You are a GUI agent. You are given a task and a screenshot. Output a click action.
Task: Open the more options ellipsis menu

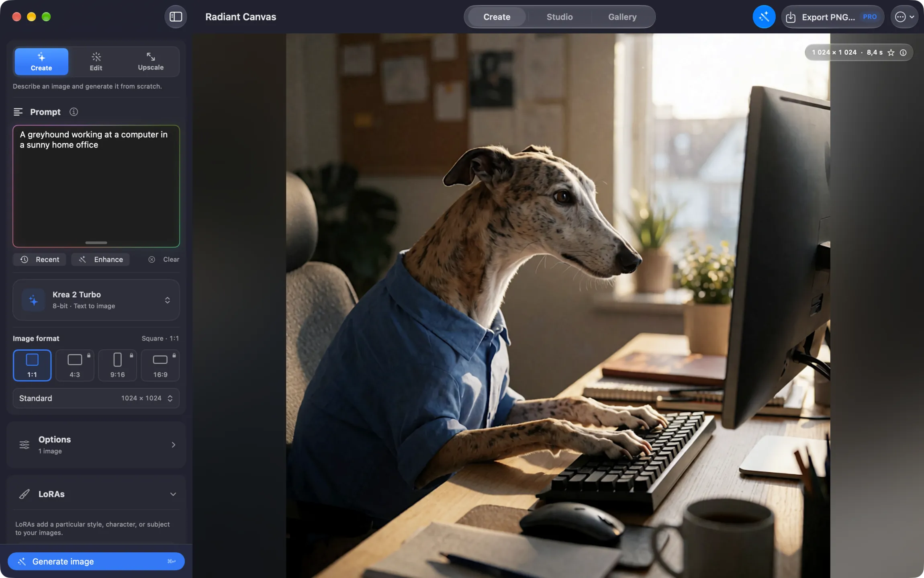coord(904,17)
